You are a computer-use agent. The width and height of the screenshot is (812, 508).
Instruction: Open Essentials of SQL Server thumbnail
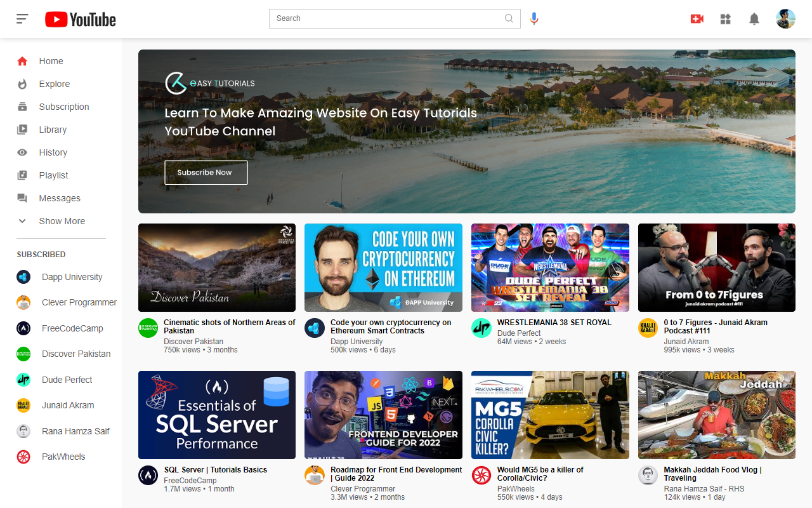(217, 415)
